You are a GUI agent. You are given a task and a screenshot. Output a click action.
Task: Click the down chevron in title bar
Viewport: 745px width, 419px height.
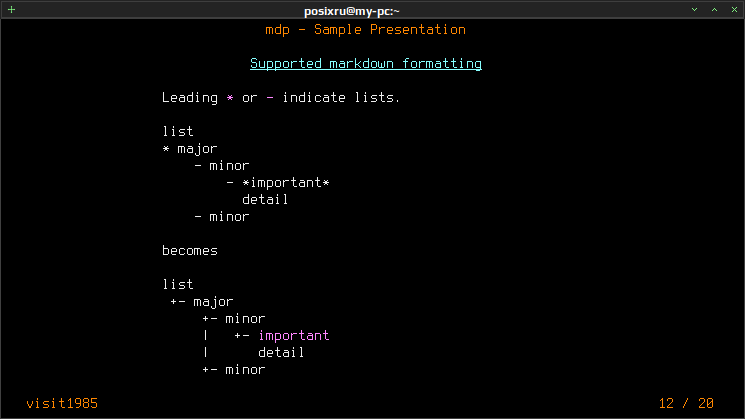(x=694, y=10)
